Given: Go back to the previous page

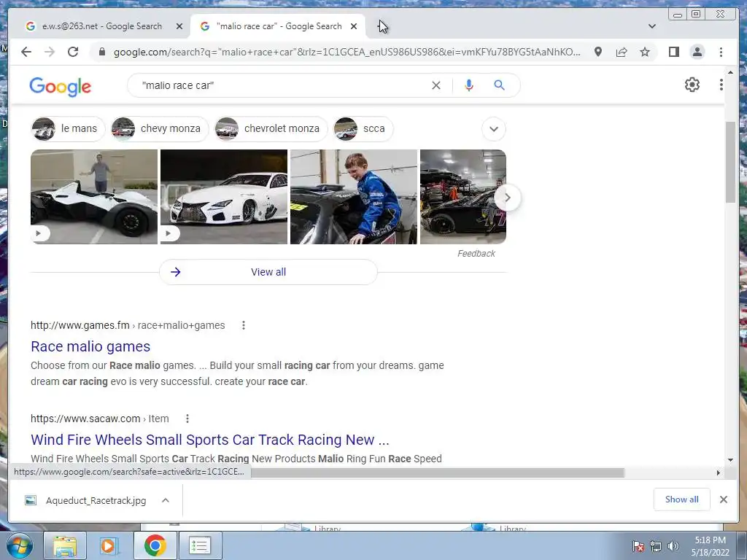Looking at the screenshot, I should (x=26, y=52).
